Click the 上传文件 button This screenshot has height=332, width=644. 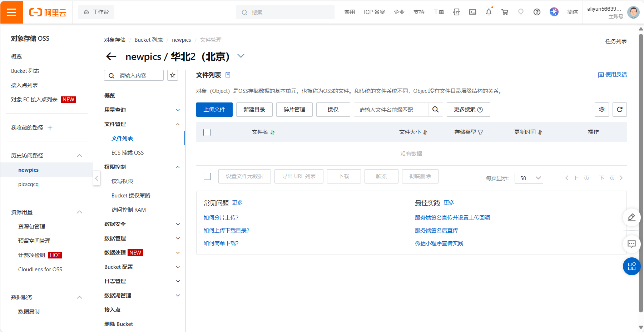(214, 110)
